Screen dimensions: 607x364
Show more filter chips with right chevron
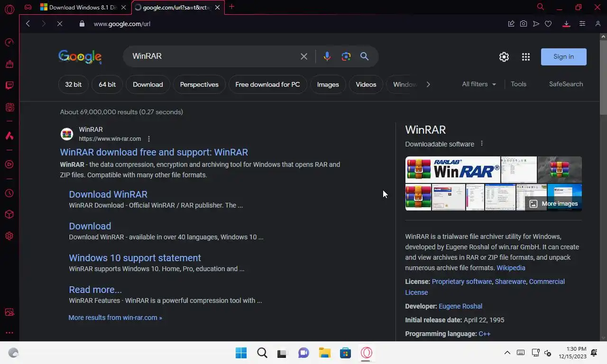(x=428, y=84)
